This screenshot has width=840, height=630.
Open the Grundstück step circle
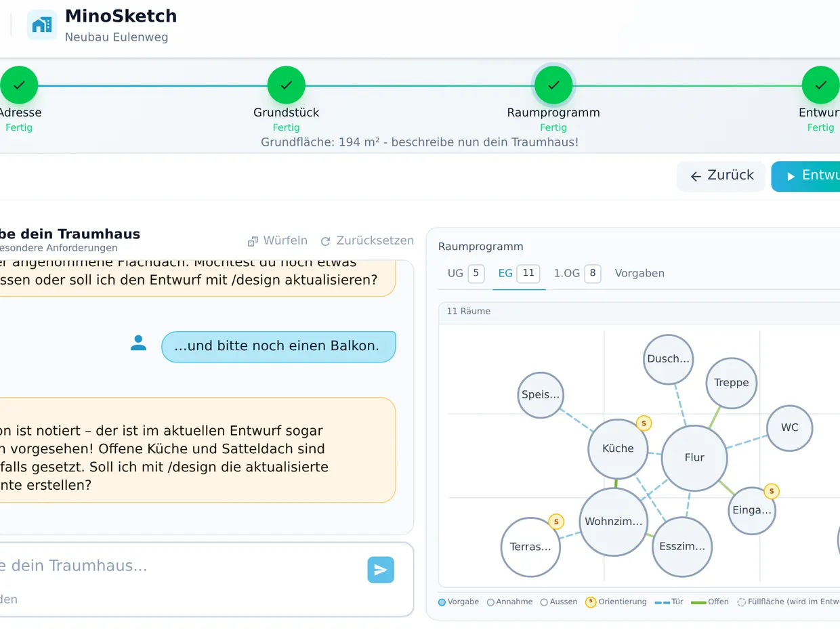click(287, 85)
